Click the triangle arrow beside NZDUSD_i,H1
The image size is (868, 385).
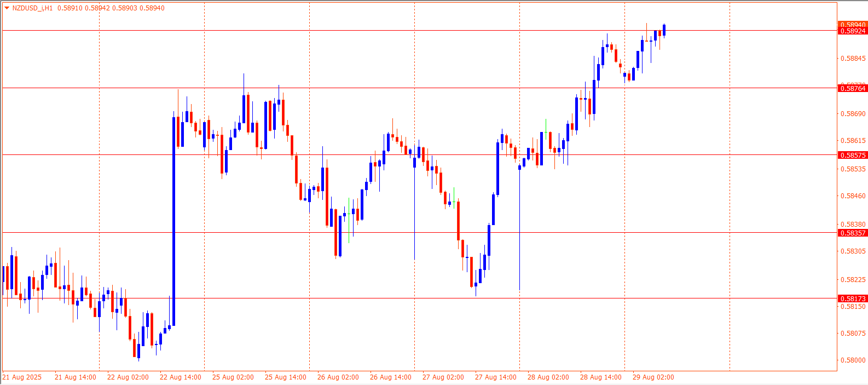[7, 8]
